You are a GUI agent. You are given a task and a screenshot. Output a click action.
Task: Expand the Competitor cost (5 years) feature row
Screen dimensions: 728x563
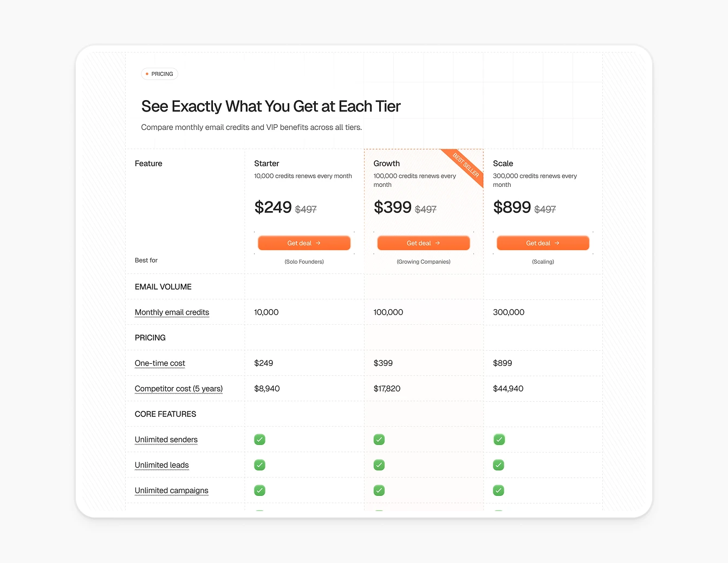coord(178,389)
